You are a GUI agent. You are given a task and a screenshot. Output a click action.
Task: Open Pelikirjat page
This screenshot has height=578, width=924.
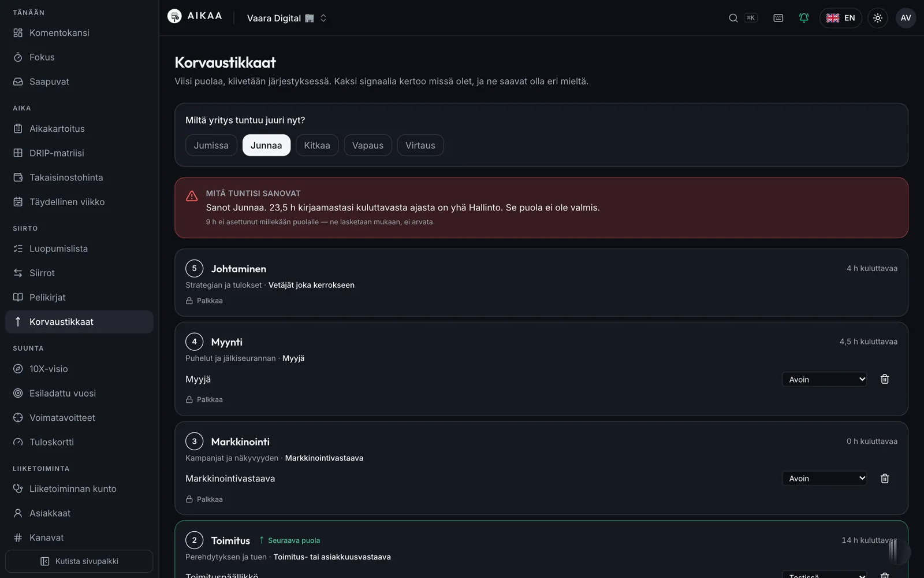[x=79, y=297]
